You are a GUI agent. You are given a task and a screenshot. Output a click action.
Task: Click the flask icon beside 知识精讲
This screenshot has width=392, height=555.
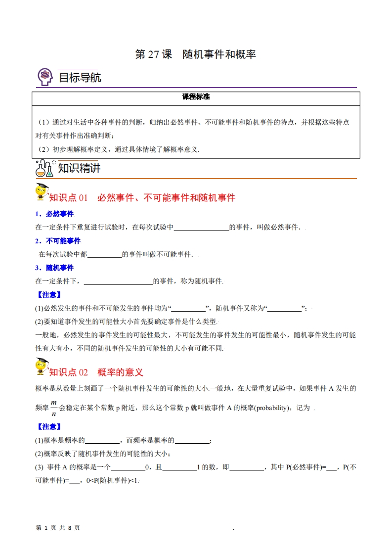coord(44,168)
